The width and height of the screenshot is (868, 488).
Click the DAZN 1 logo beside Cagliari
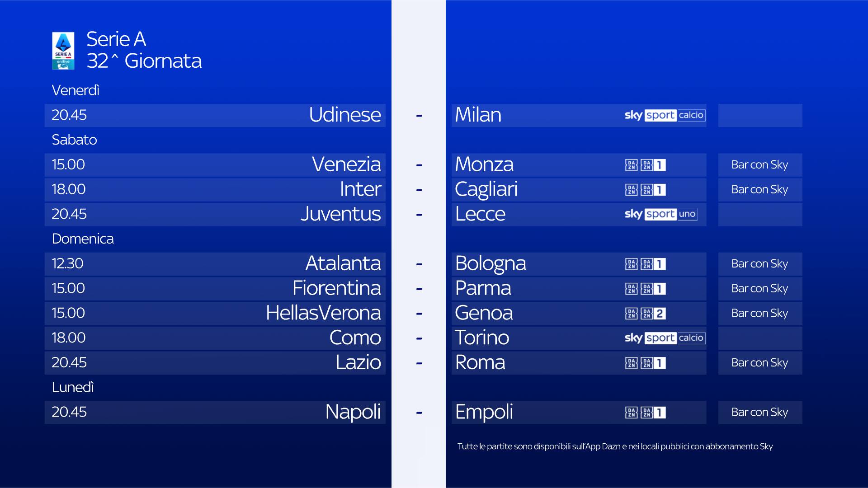(645, 190)
